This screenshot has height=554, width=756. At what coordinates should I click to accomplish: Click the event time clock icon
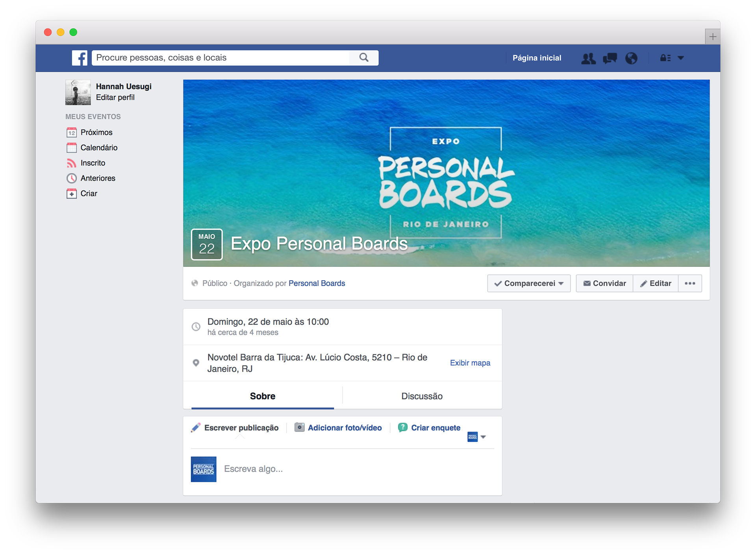(196, 327)
